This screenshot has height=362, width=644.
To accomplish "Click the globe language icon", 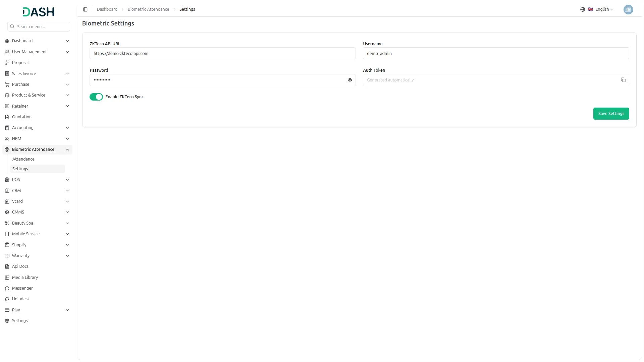I will point(582,9).
